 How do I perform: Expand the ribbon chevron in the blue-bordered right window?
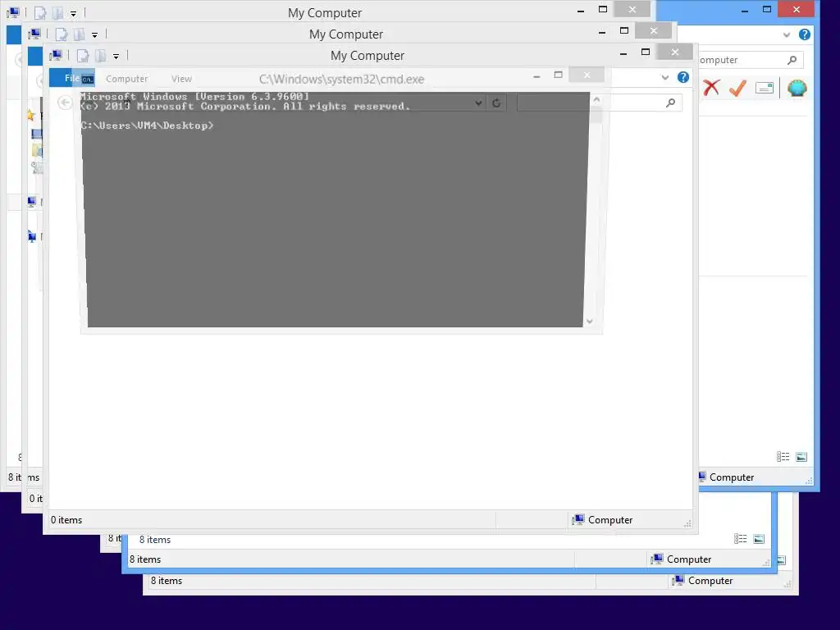pos(787,34)
